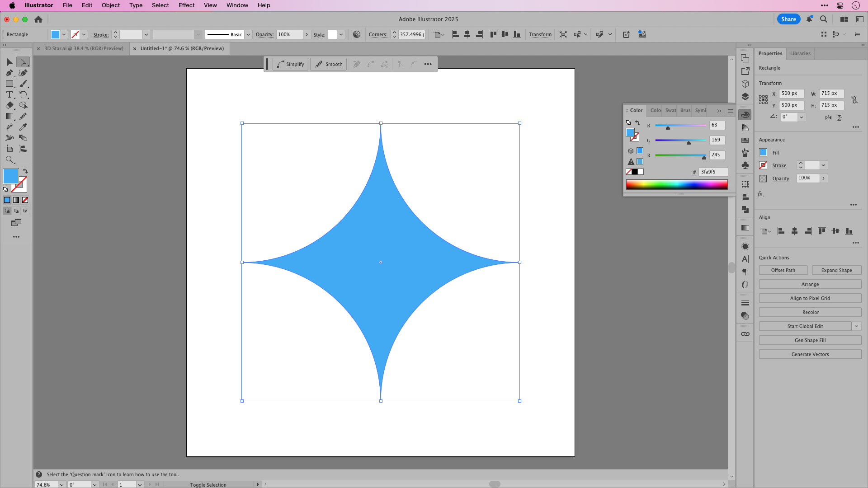Select the Gradient tool
868x488 pixels.
click(x=9, y=116)
